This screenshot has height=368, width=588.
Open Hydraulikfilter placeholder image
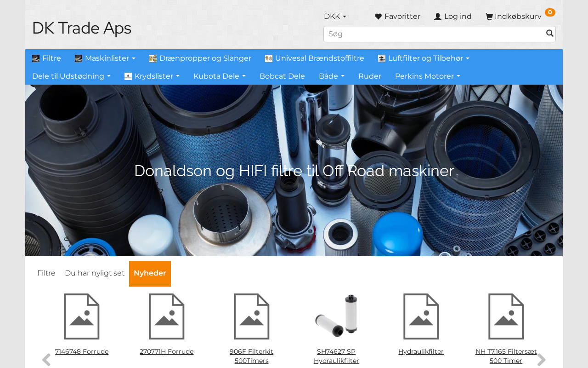coord(421,316)
